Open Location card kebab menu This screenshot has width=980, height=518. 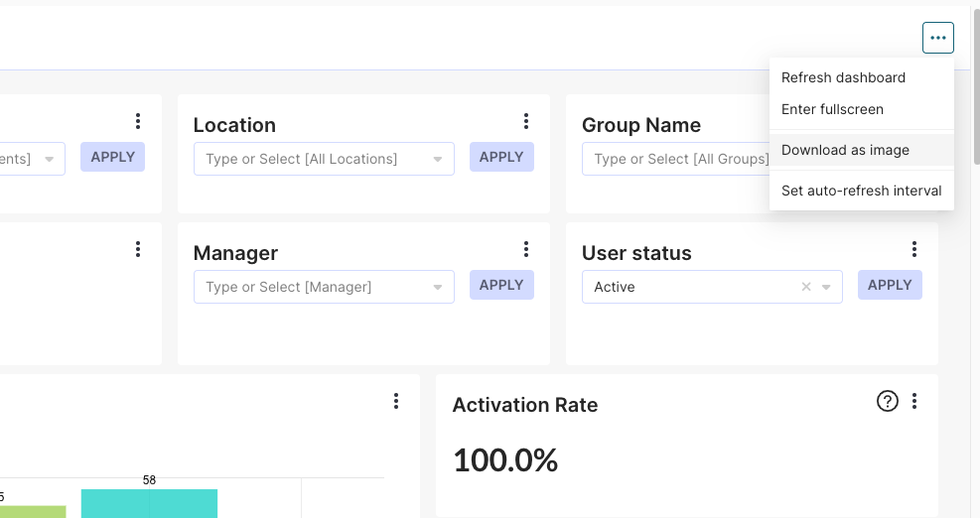(x=526, y=121)
